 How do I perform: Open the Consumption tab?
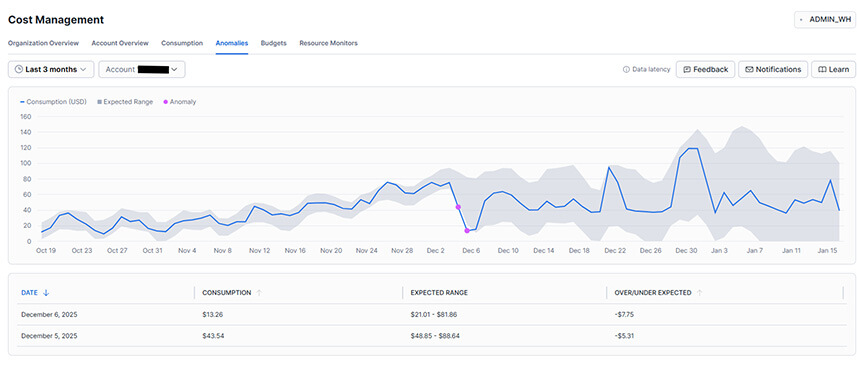point(182,43)
